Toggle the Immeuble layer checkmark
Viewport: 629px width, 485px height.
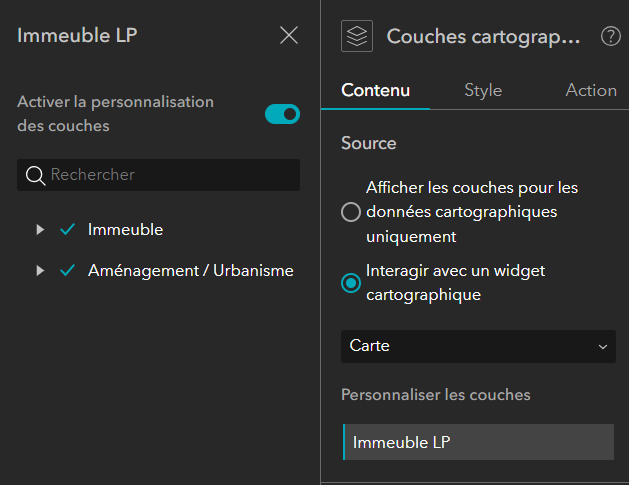coord(68,230)
